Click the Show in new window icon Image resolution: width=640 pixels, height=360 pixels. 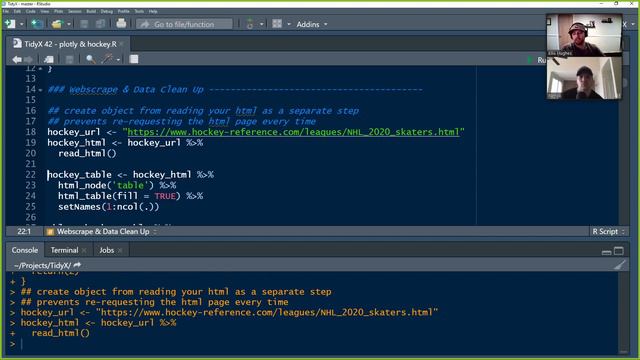49,60
